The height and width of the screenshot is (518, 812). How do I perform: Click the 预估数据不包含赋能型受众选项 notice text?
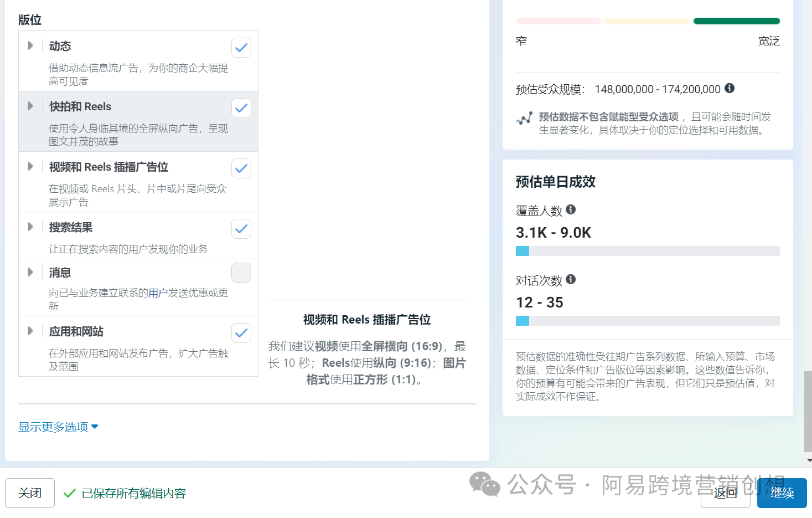609,117
